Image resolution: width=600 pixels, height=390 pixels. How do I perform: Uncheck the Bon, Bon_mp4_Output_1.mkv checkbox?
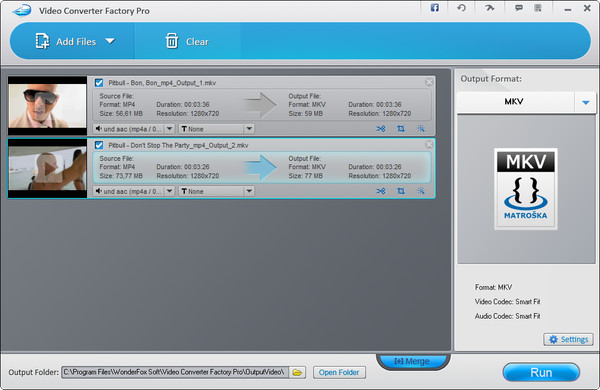pyautogui.click(x=99, y=83)
